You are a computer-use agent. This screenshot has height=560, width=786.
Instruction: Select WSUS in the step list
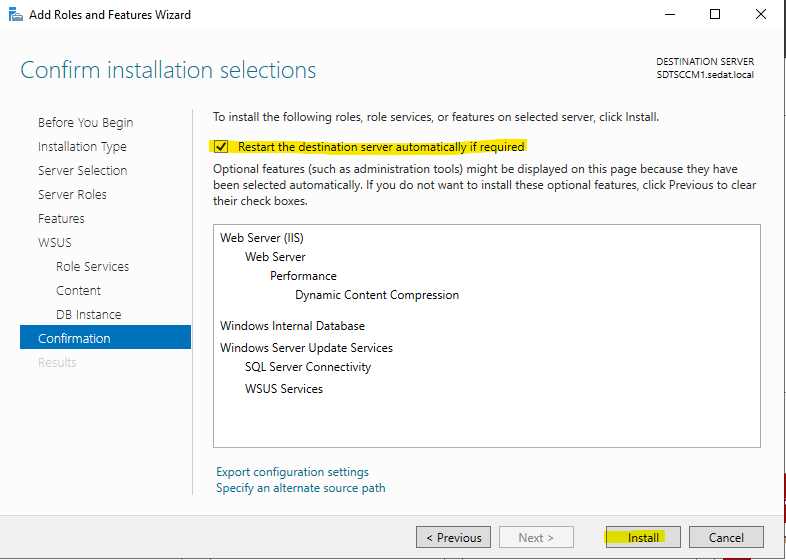pos(55,243)
